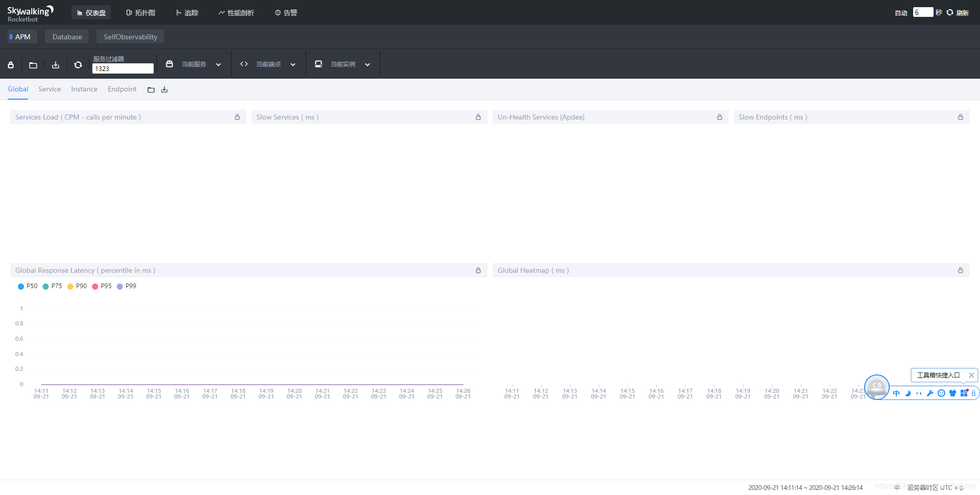The width and height of the screenshot is (980, 495).
Task: Click the 刷新 refresh button
Action: tap(958, 13)
